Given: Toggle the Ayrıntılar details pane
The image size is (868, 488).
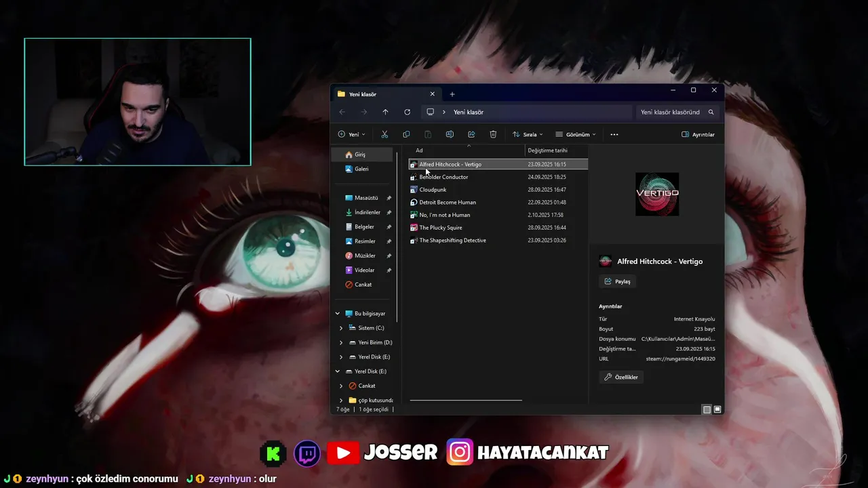Looking at the screenshot, I should pyautogui.click(x=698, y=134).
